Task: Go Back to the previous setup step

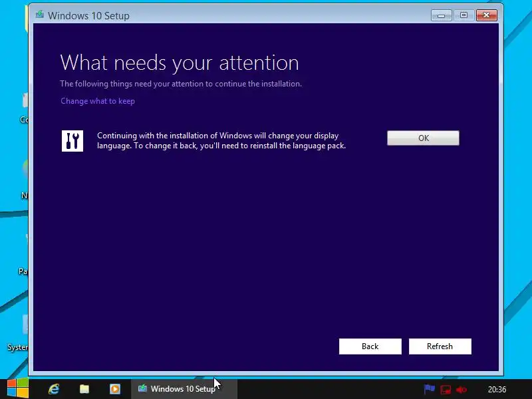Action: coord(370,346)
